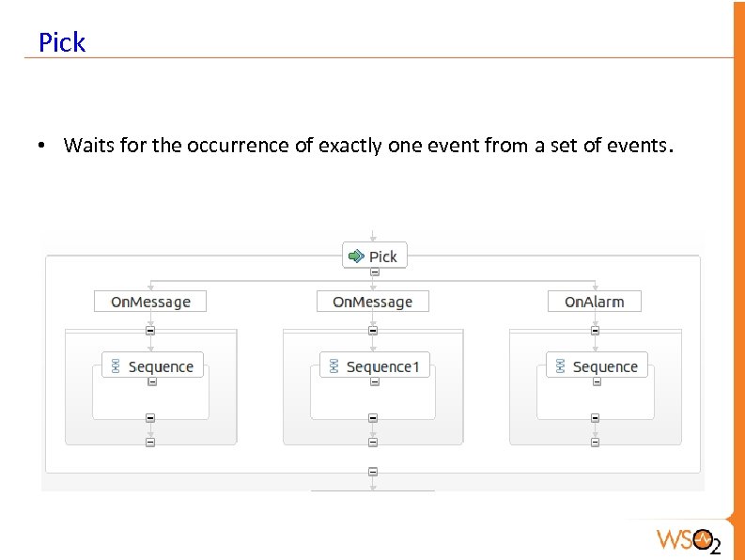745x560 pixels.
Task: Click the Sequence icon under the left OnMessage
Action: click(116, 366)
